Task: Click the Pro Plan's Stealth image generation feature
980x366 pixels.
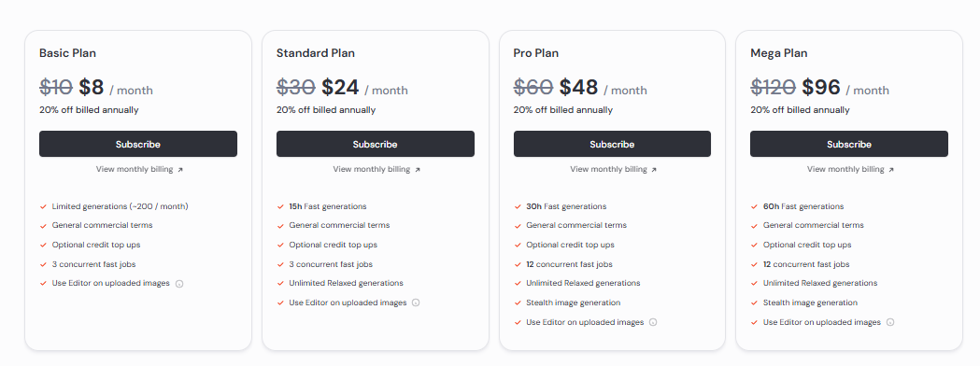Action: pos(573,303)
